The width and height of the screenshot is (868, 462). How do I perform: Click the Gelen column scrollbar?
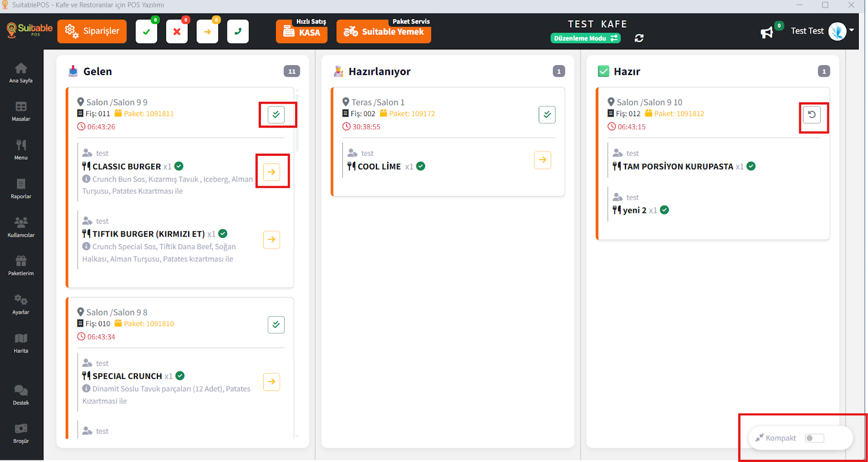click(x=297, y=119)
